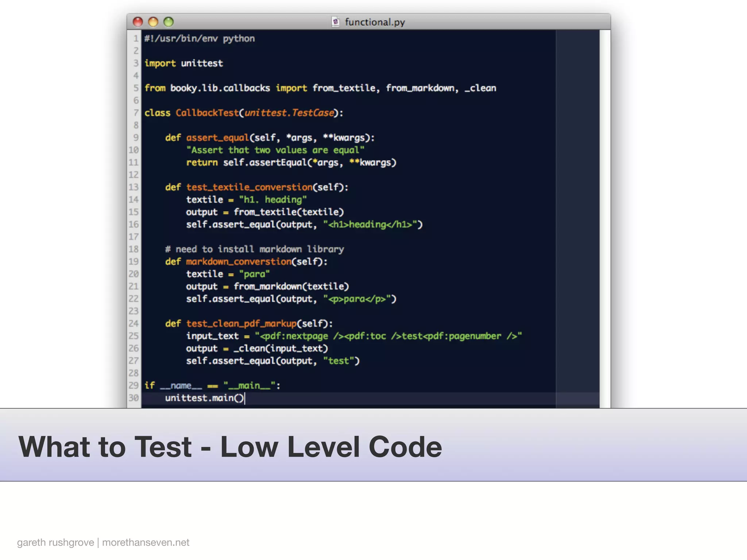Click the markdown_converstion method name

click(x=239, y=261)
